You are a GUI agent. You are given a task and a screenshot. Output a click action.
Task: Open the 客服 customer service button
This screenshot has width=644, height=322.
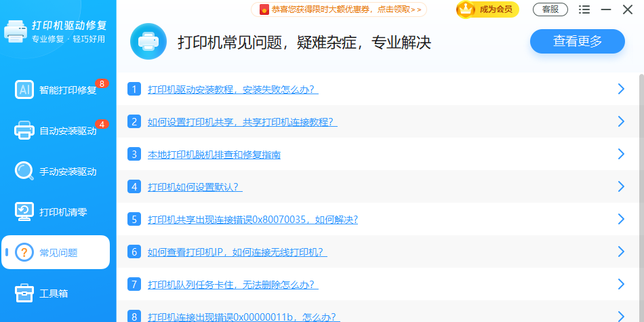pyautogui.click(x=550, y=9)
